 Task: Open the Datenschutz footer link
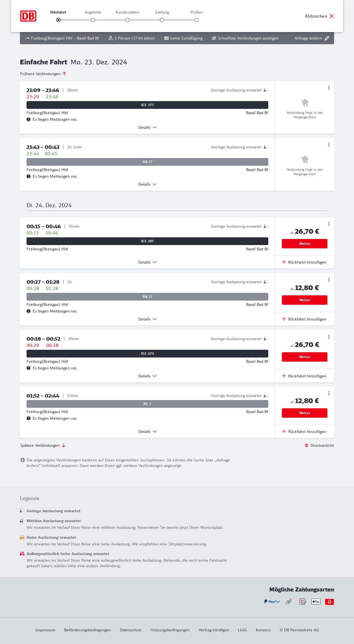(x=131, y=630)
